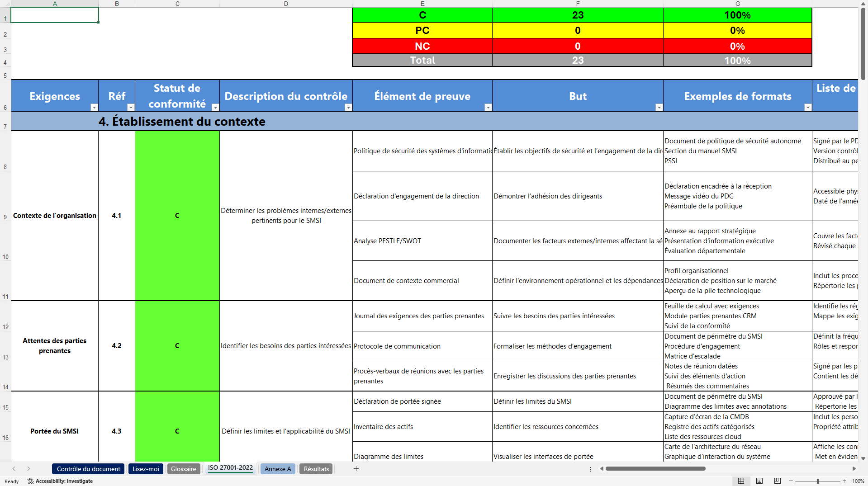The width and height of the screenshot is (868, 486).
Task: Select column E header
Action: (422, 4)
